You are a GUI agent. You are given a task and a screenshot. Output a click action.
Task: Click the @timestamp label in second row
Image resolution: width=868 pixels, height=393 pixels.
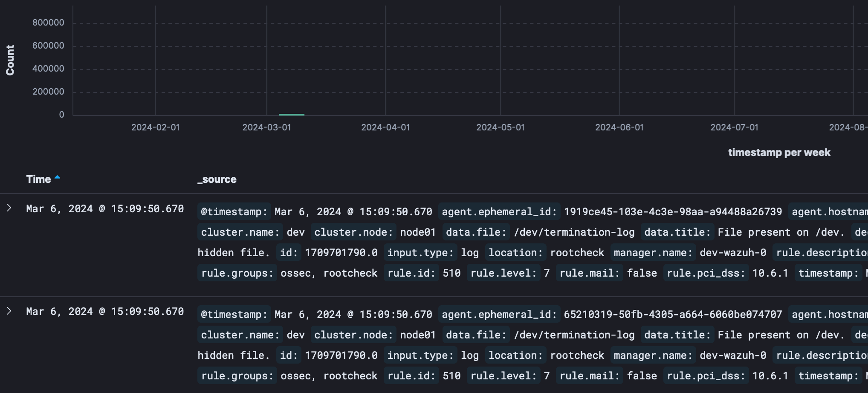(x=234, y=315)
